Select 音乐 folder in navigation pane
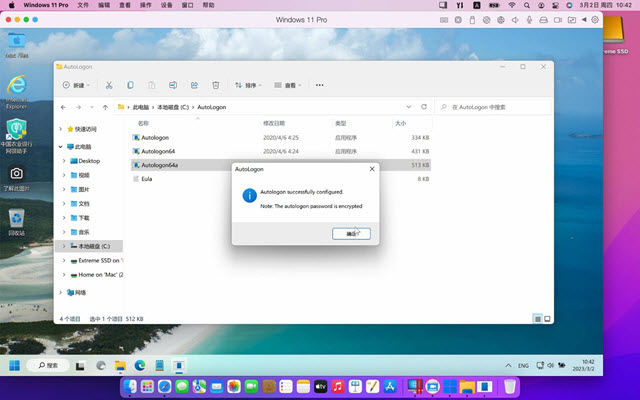The width and height of the screenshot is (640, 400). click(84, 232)
